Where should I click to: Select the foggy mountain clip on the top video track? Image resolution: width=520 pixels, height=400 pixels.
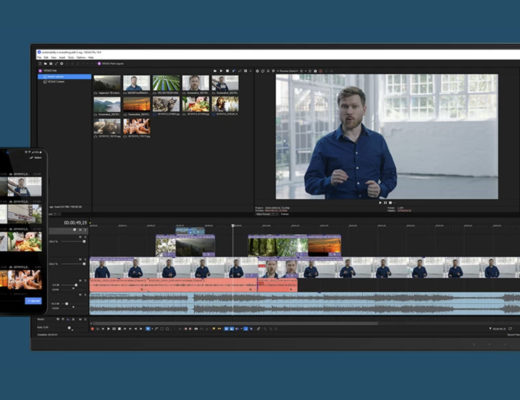(x=195, y=246)
